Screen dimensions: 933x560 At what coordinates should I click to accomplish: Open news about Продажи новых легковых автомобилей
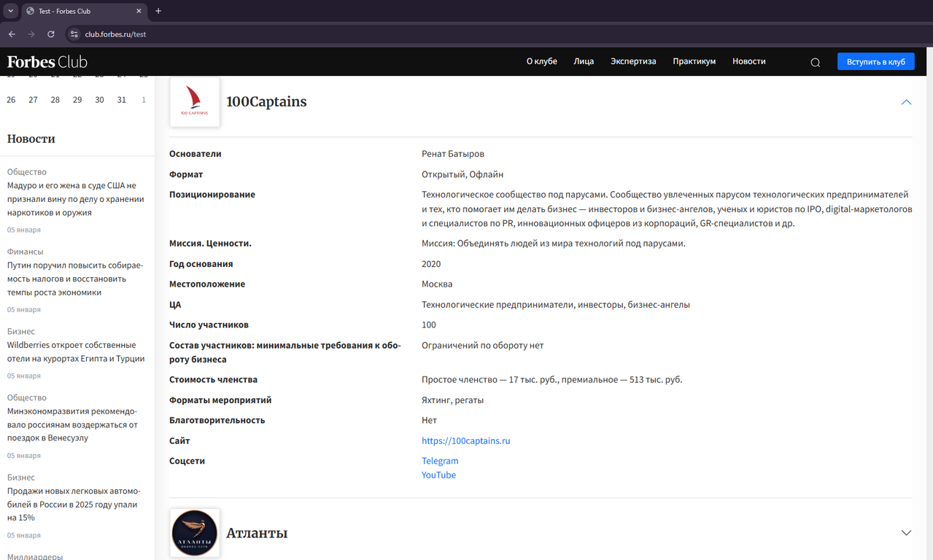(x=74, y=505)
